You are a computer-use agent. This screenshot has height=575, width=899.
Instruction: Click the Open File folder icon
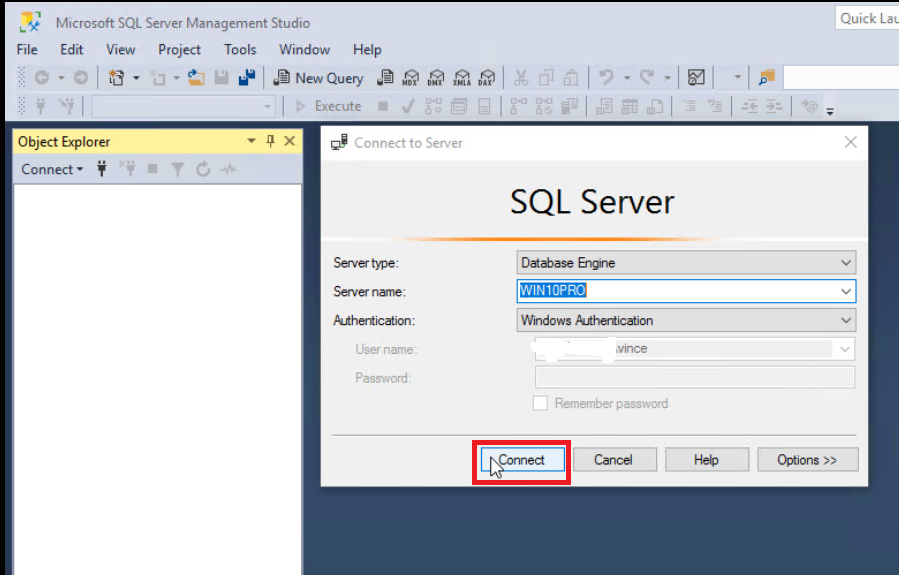(196, 77)
